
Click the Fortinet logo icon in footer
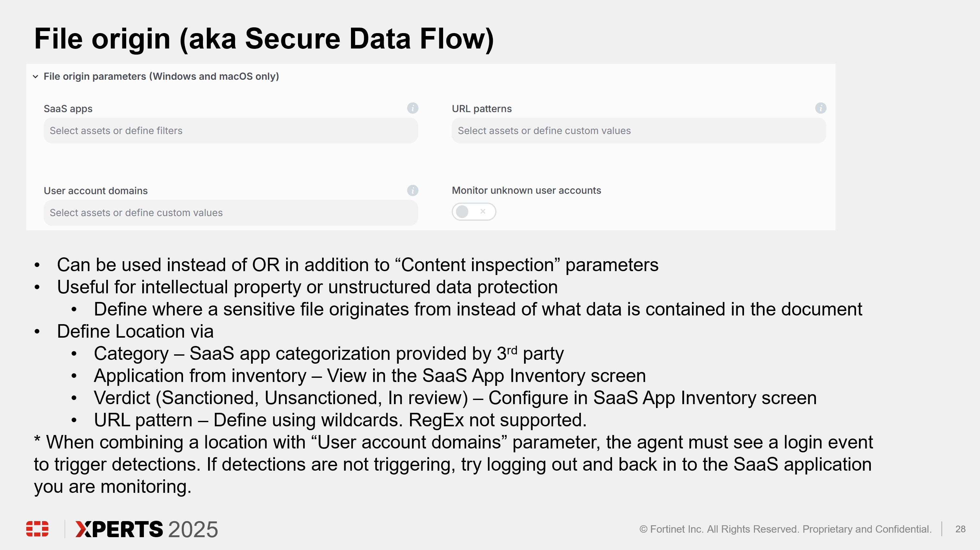click(37, 529)
